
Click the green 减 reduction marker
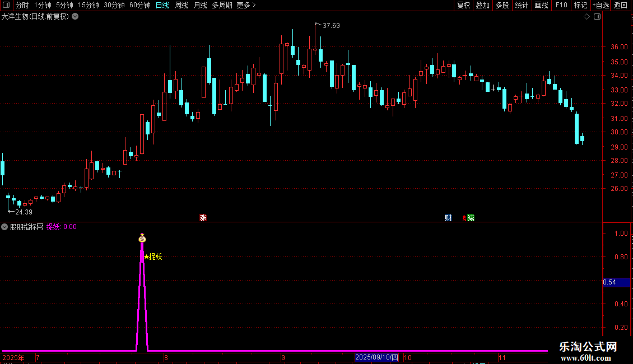pyautogui.click(x=471, y=218)
